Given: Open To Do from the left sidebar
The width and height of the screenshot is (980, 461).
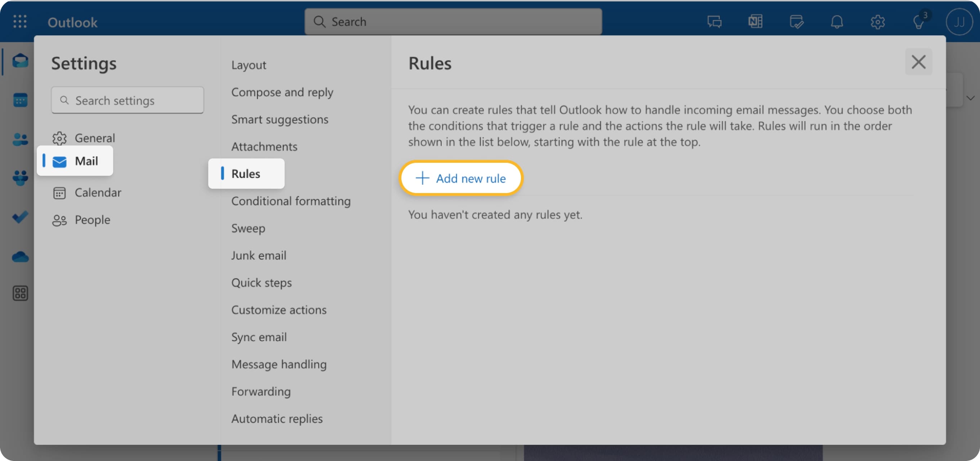Looking at the screenshot, I should click(20, 217).
